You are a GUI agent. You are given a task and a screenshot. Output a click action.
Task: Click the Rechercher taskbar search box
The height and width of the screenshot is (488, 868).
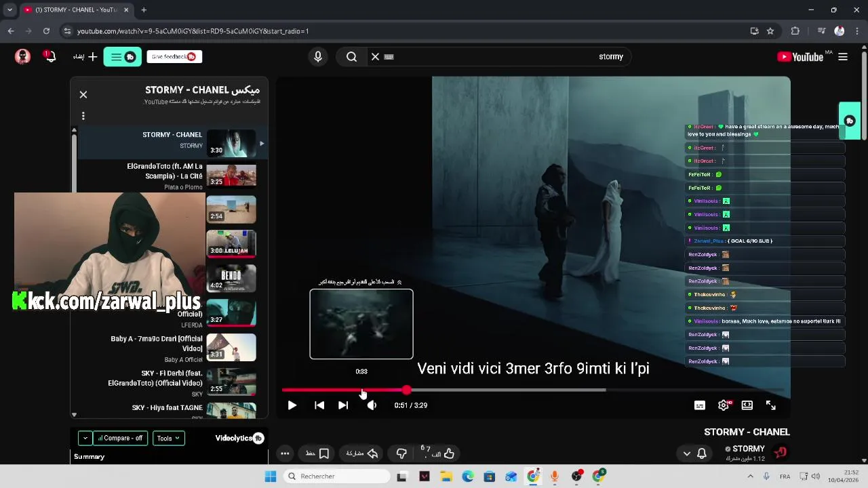[x=336, y=476]
